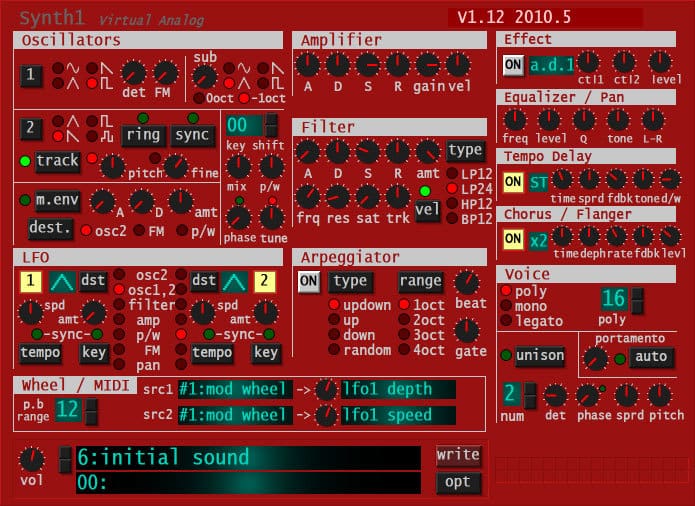Select the mono voice mode
The width and height of the screenshot is (695, 506).
(507, 306)
